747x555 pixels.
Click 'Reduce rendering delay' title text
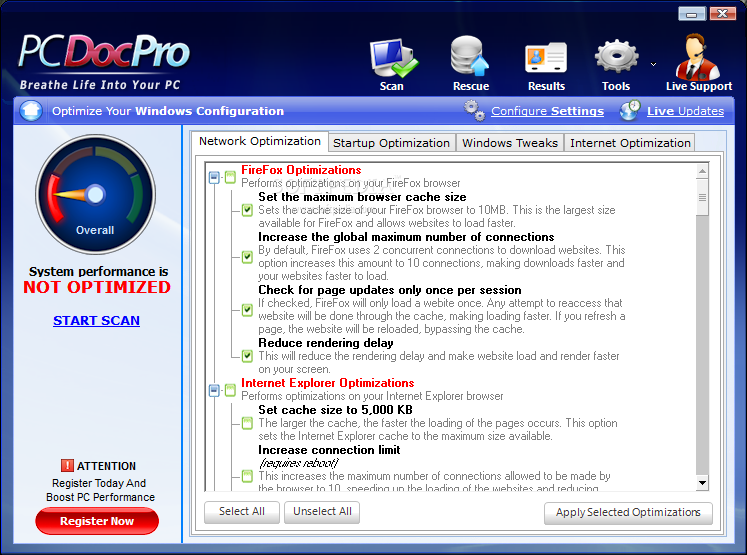tap(326, 343)
